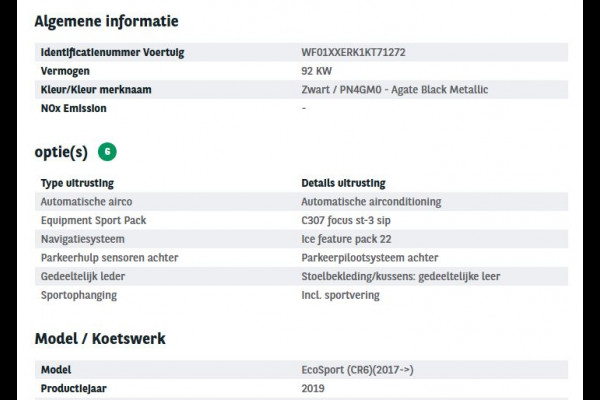Image resolution: width=600 pixels, height=400 pixels.
Task: Click the Type uitrusting column header
Action: point(77,183)
